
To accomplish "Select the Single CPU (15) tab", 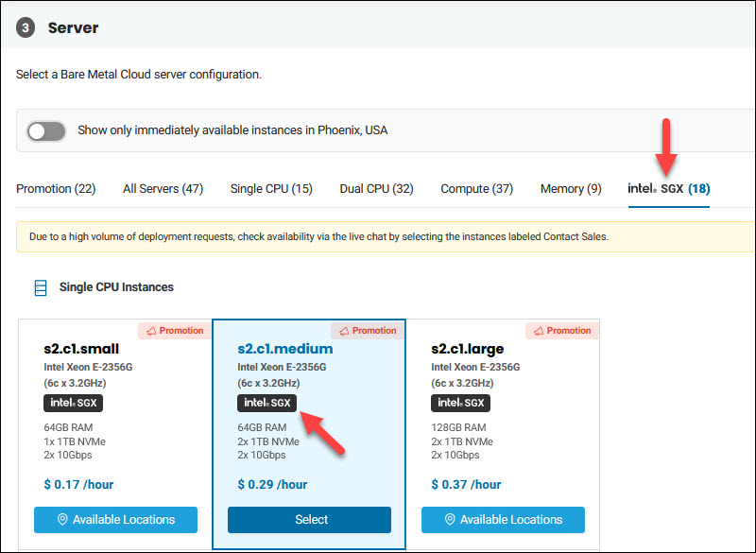I will (271, 188).
